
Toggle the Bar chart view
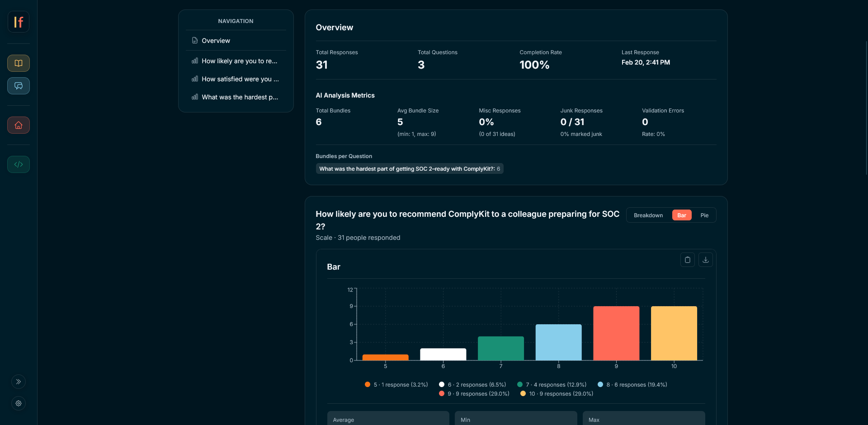682,215
